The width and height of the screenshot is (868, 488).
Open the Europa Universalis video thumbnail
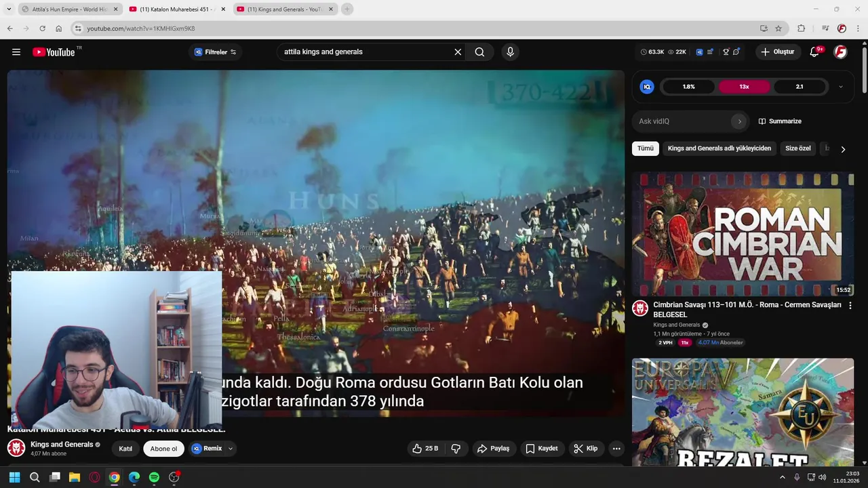(x=743, y=412)
